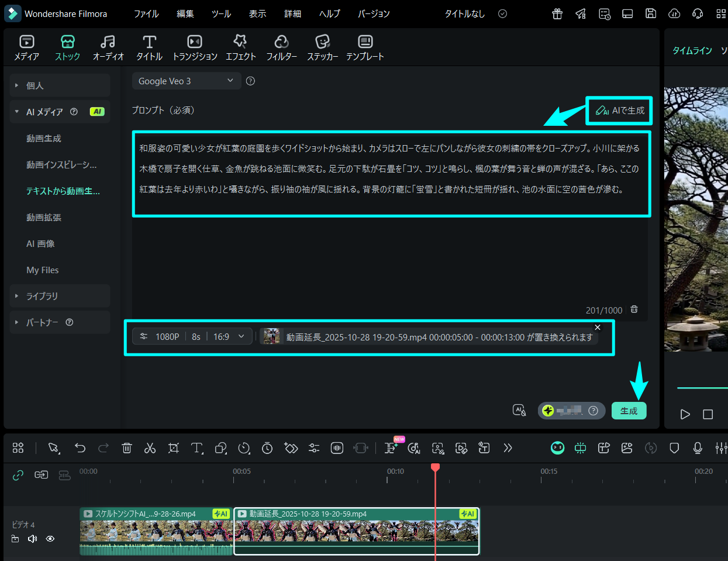Open the Audio visualization icon
The image size is (728, 561).
point(337,448)
